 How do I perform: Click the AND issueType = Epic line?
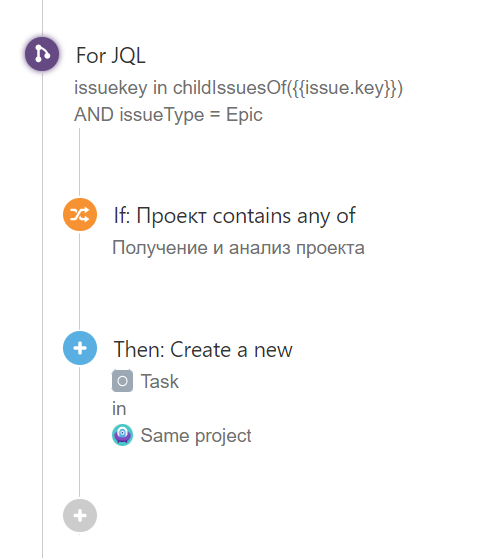click(168, 115)
